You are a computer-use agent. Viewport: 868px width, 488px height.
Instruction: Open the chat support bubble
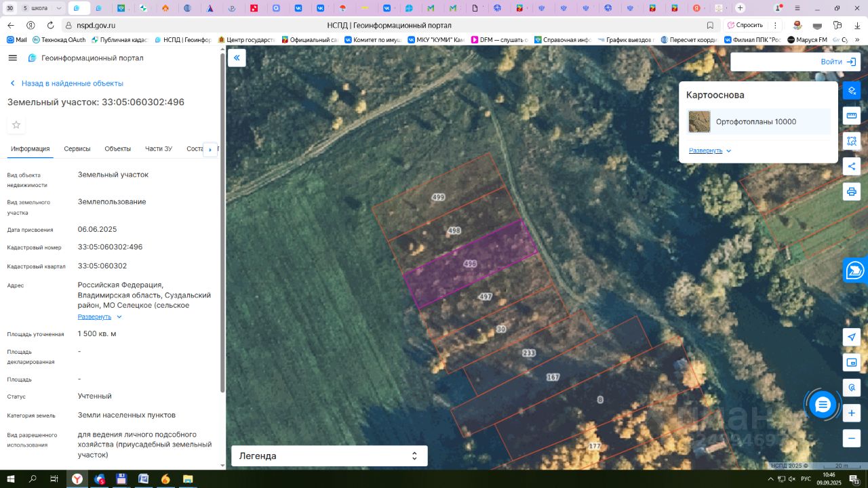pyautogui.click(x=823, y=405)
